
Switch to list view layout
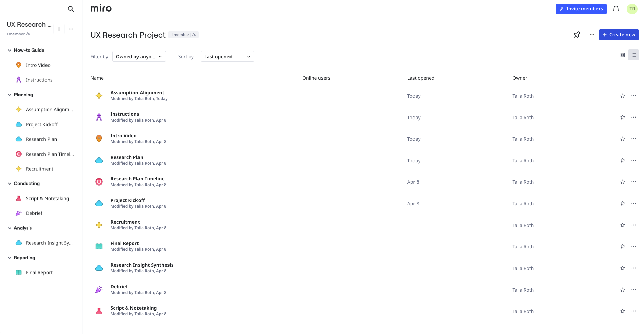pos(634,55)
